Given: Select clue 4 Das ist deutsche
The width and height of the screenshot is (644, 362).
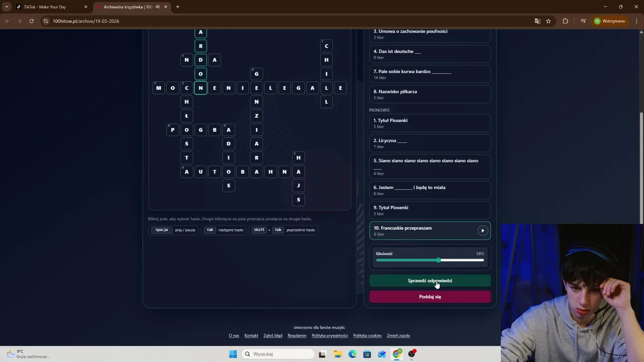Looking at the screenshot, I should pyautogui.click(x=430, y=54).
